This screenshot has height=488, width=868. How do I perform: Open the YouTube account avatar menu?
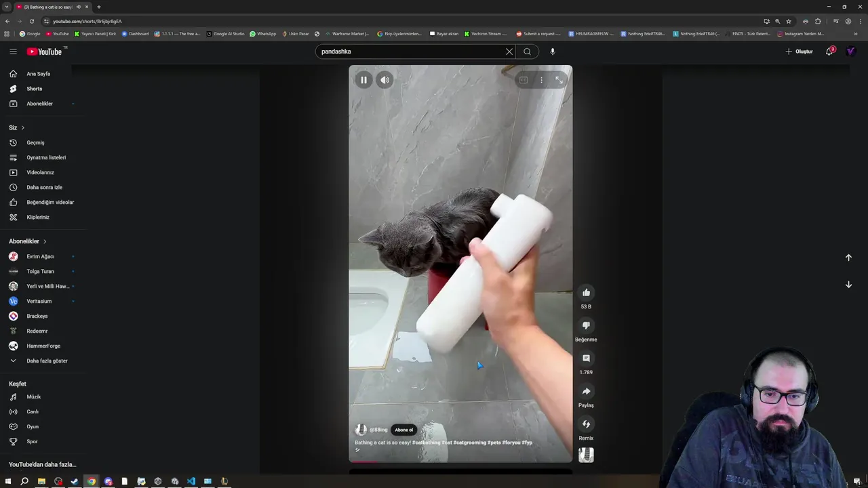(x=851, y=52)
